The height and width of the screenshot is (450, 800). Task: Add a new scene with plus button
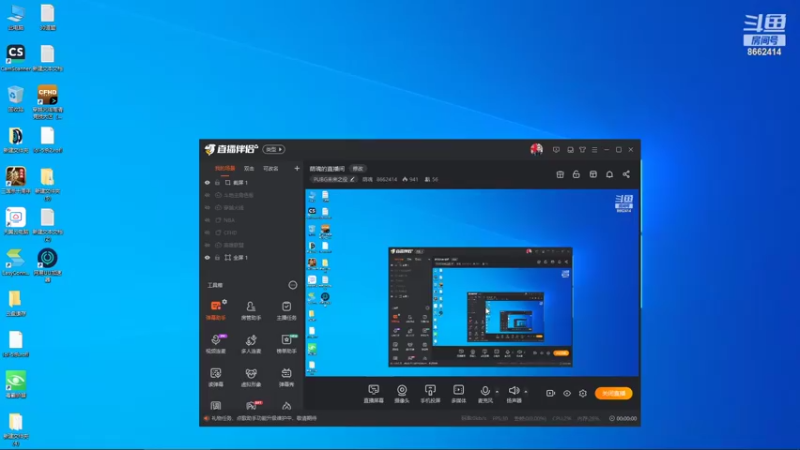297,168
